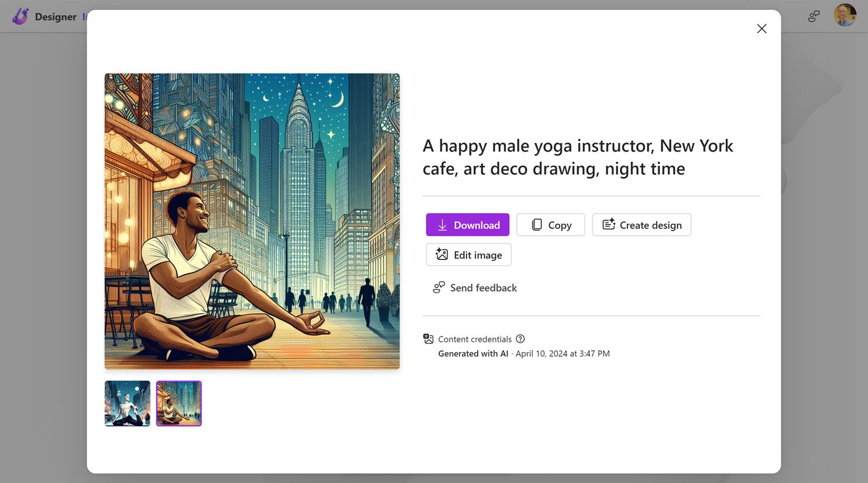This screenshot has width=868, height=483.
Task: Click the Content credentials label
Action: (x=475, y=339)
